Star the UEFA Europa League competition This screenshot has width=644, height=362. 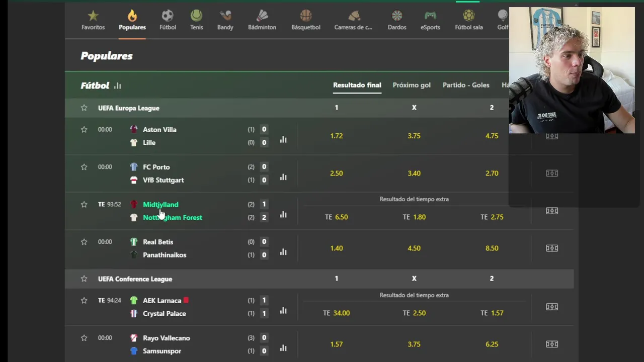(84, 108)
